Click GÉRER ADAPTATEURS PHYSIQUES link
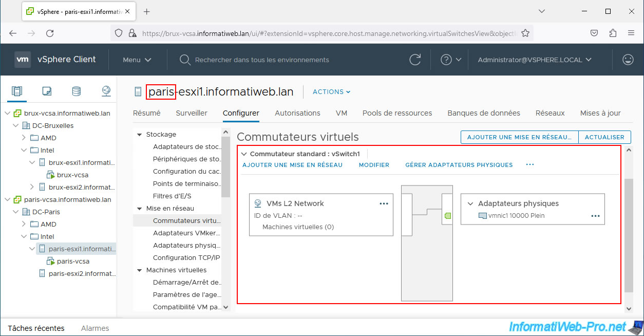Image resolution: width=644 pixels, height=336 pixels. coord(459,165)
